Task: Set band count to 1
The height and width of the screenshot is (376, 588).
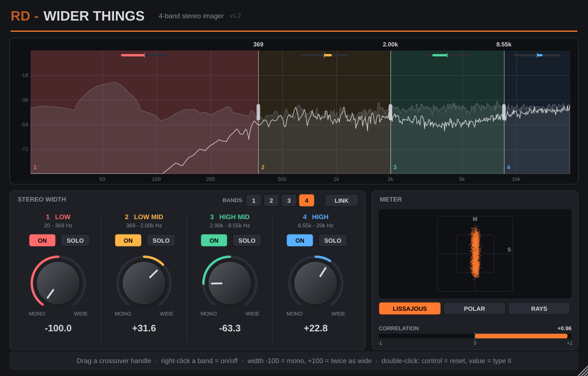Action: pos(254,200)
